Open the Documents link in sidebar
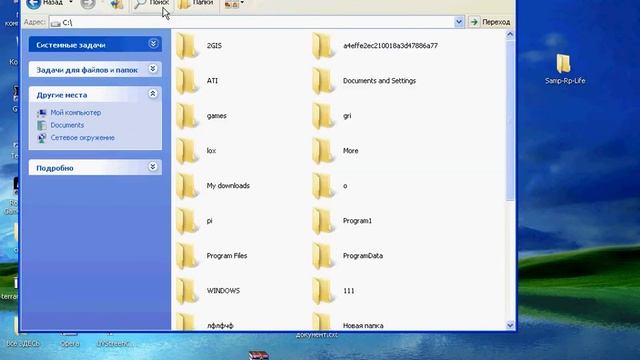The width and height of the screenshot is (640, 360). (67, 125)
